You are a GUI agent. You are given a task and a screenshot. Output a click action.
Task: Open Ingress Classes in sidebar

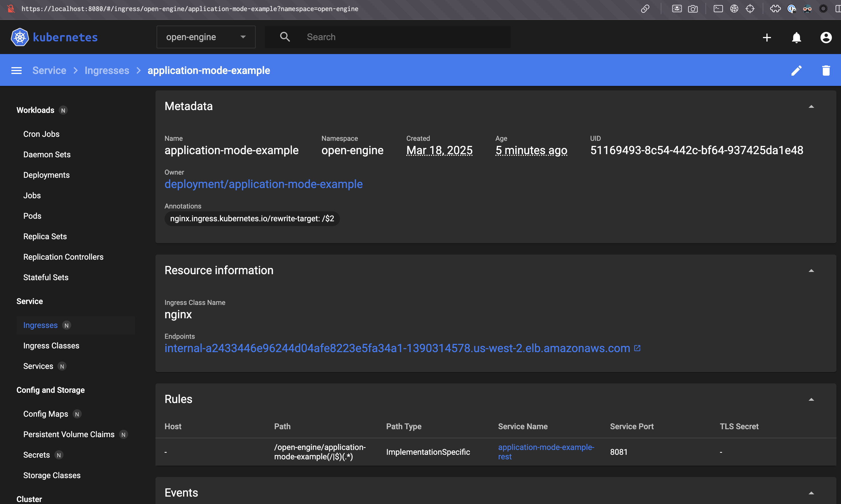tap(51, 345)
